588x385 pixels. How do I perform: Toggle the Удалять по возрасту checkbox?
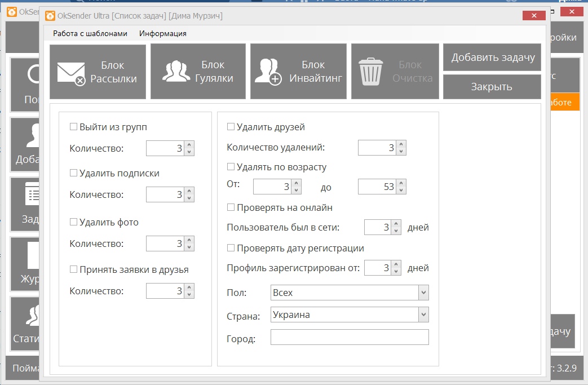click(231, 167)
